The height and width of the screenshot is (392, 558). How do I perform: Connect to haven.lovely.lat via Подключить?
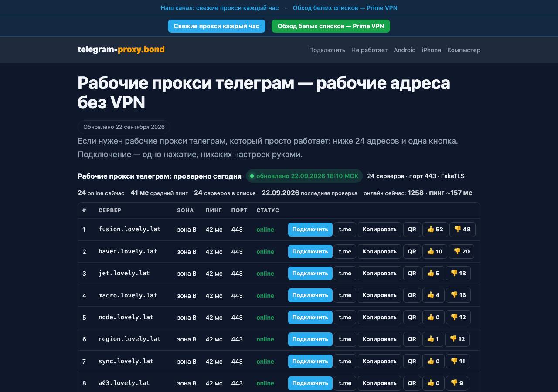[x=310, y=251]
